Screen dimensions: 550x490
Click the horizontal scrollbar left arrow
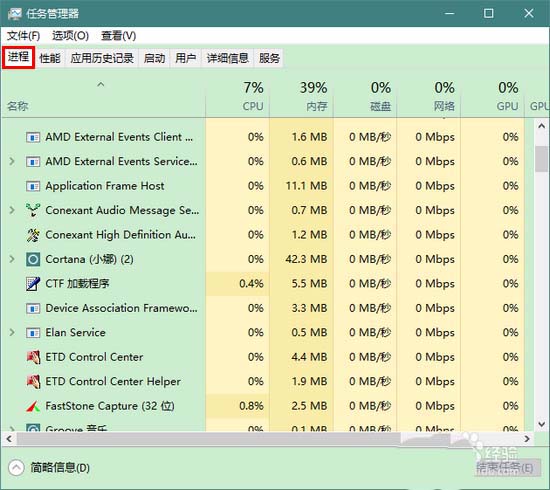9,439
